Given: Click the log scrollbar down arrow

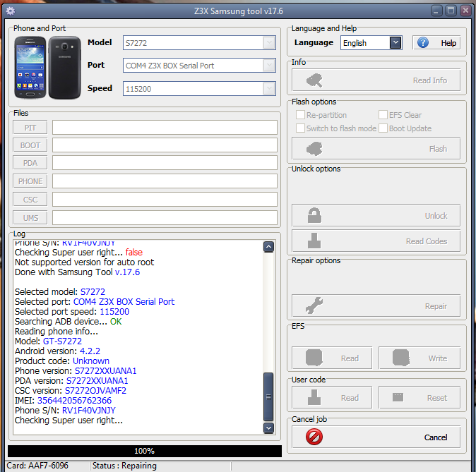Looking at the screenshot, I should (268, 428).
